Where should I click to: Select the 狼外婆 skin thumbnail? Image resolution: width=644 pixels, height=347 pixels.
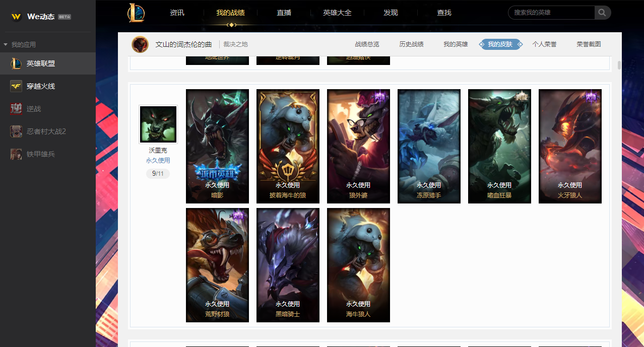(358, 146)
